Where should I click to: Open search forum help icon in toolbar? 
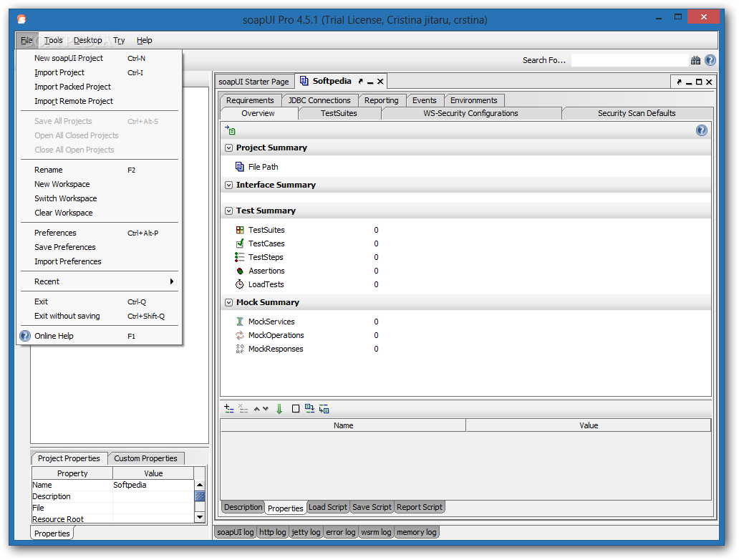(710, 60)
